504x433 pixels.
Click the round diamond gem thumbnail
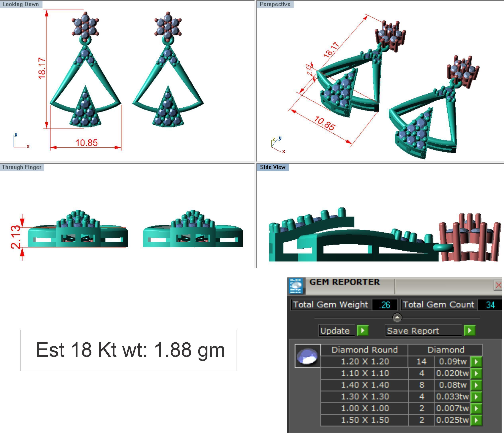click(308, 356)
